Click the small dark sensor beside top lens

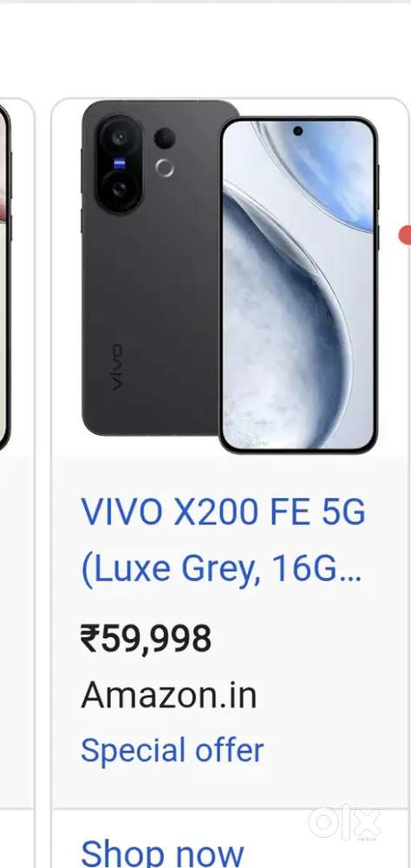(164, 138)
